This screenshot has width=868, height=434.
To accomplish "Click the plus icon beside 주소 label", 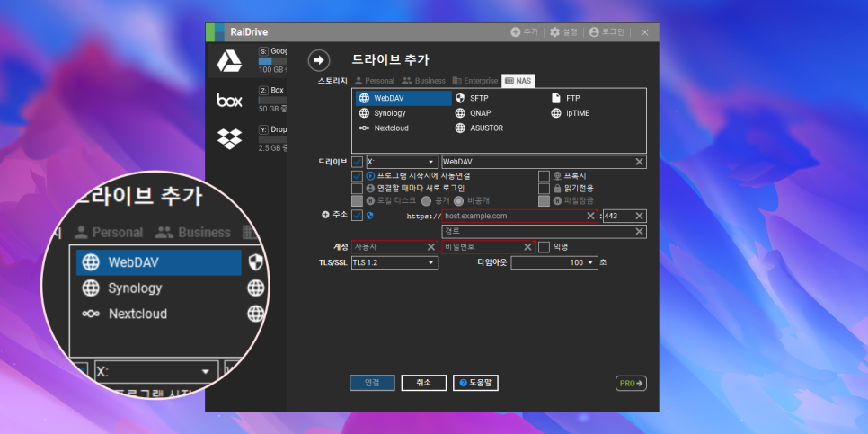I will (x=325, y=215).
